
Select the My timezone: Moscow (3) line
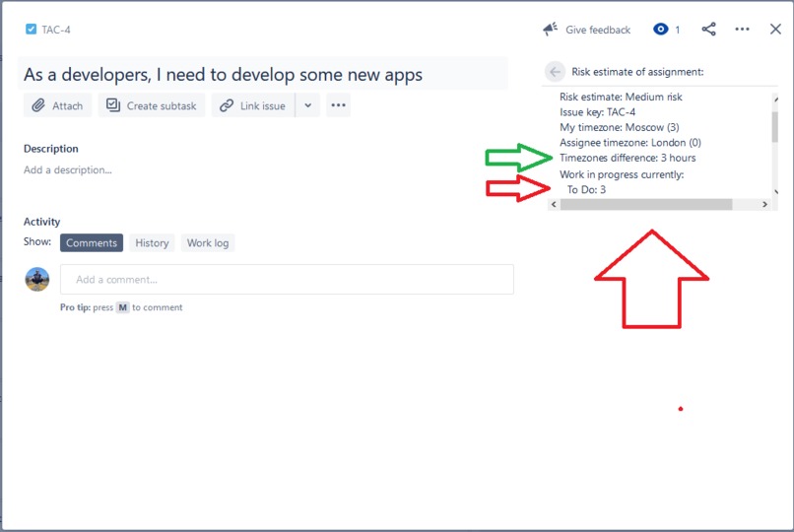620,127
